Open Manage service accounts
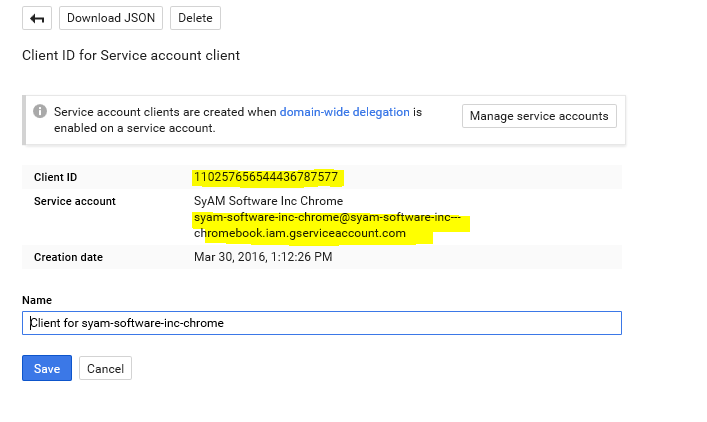This screenshot has width=707, height=422. tap(539, 116)
